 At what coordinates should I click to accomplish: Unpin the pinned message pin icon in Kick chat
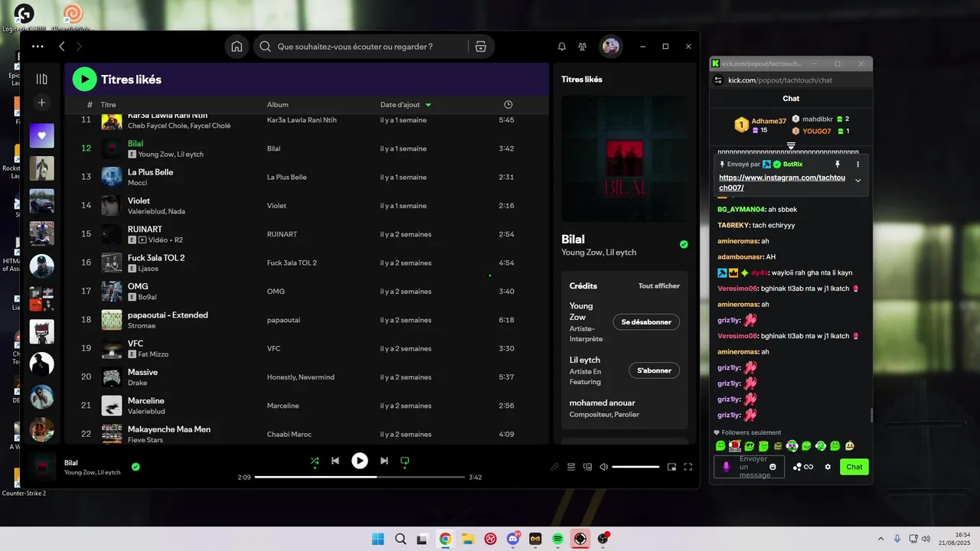(x=838, y=165)
